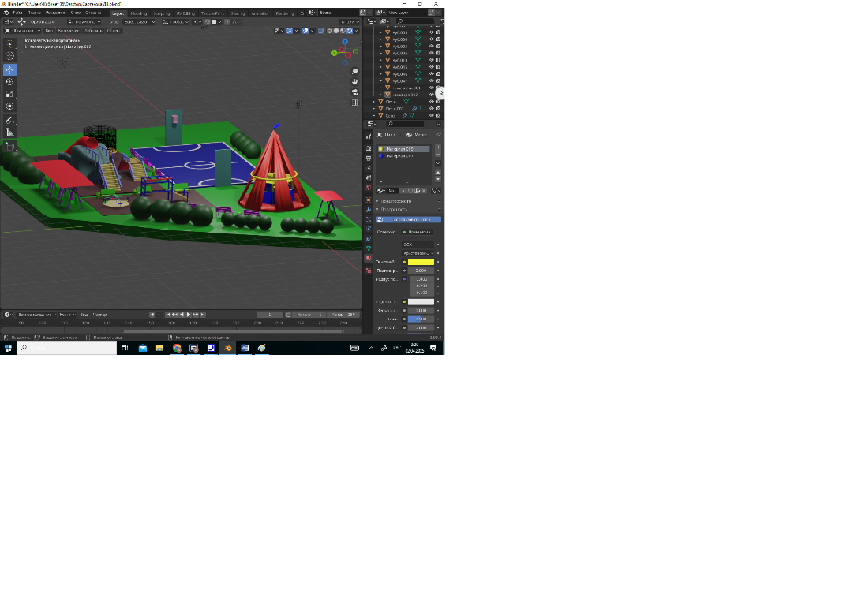This screenshot has height=616, width=865.
Task: Pick the Measure tool
Action: (10, 133)
